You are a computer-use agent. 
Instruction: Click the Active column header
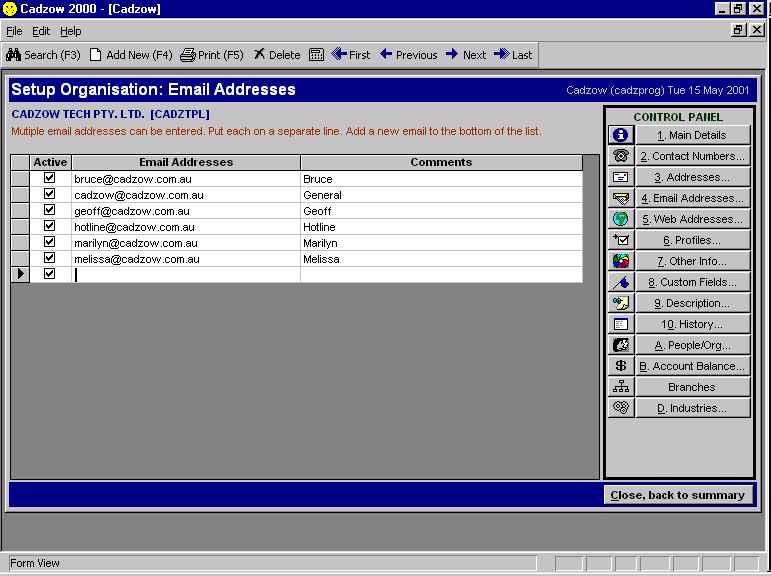tap(51, 162)
